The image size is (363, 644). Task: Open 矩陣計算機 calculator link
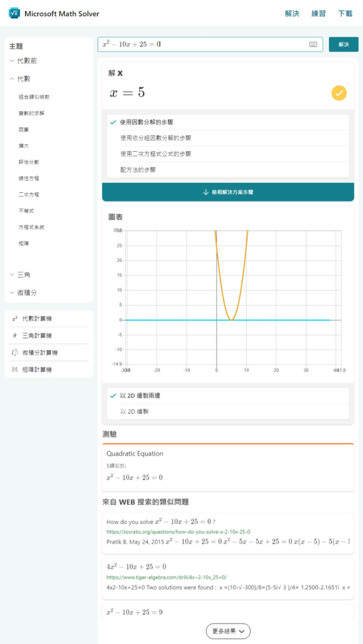[37, 369]
